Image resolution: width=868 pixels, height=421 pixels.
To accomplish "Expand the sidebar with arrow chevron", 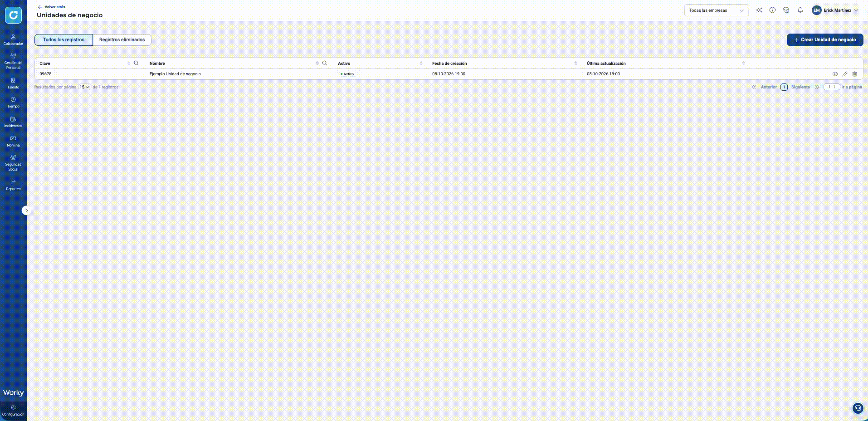I will click(26, 210).
